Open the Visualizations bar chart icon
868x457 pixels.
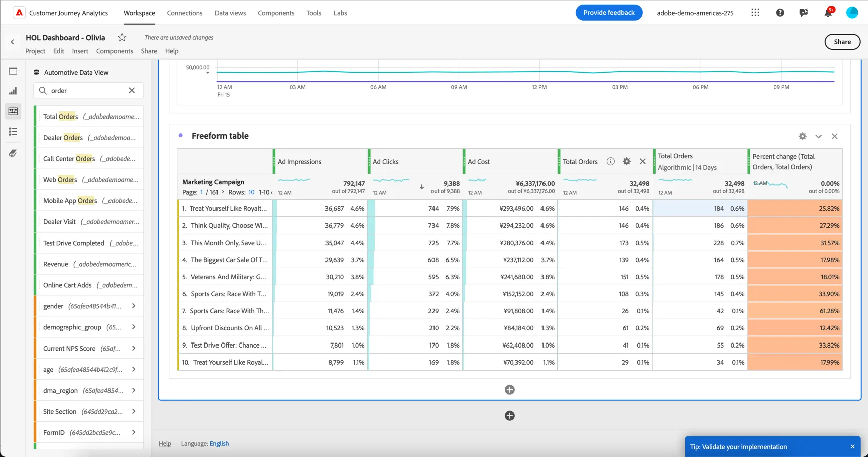(x=13, y=91)
